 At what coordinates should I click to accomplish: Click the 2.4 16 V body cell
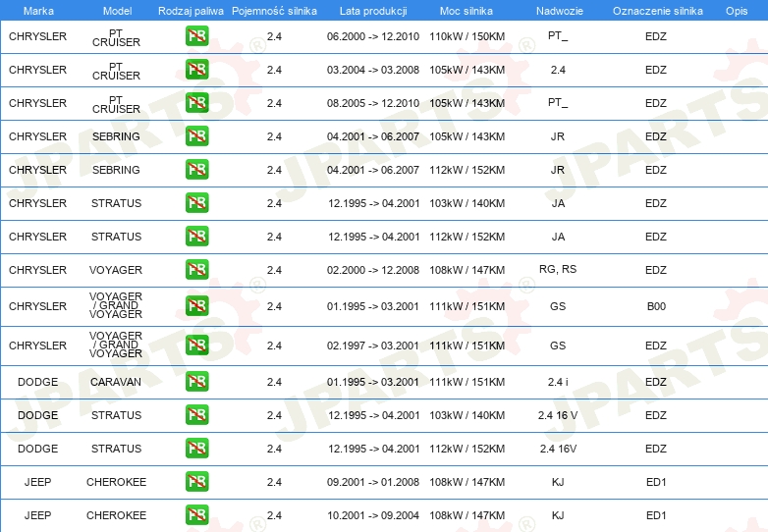click(558, 415)
